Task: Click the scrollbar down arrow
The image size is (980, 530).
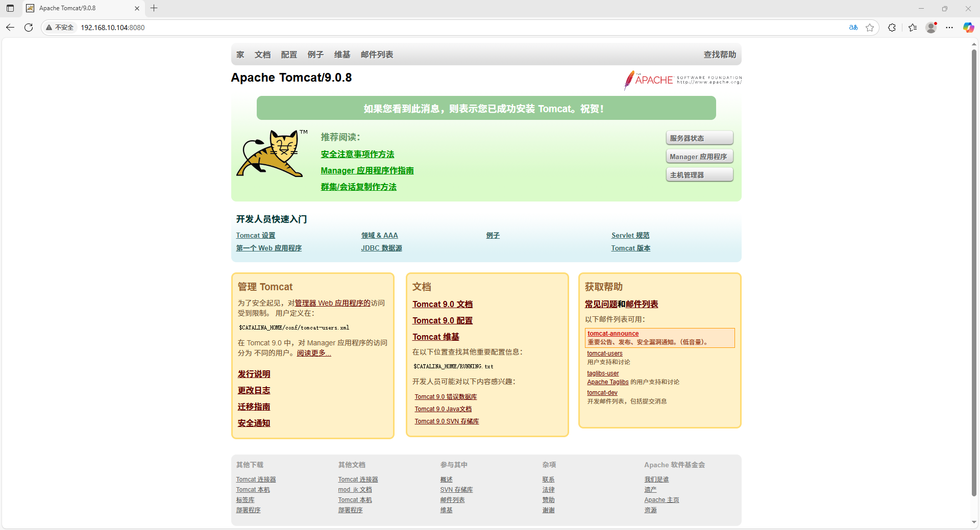Action: pyautogui.click(x=974, y=522)
